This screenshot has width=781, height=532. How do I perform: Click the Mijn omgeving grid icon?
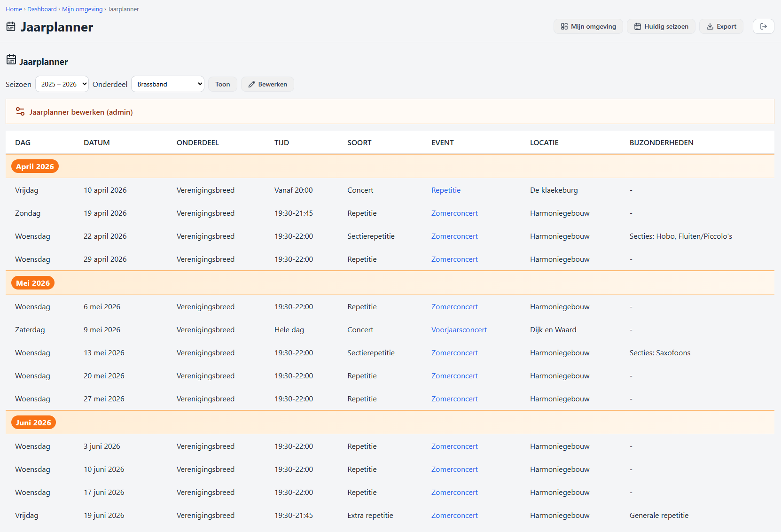[x=564, y=26]
